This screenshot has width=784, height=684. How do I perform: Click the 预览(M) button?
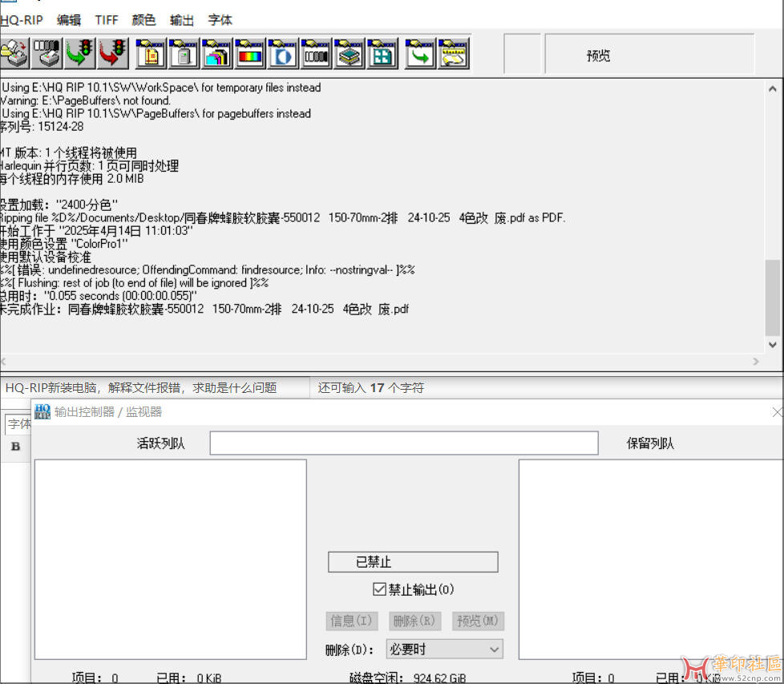(478, 621)
